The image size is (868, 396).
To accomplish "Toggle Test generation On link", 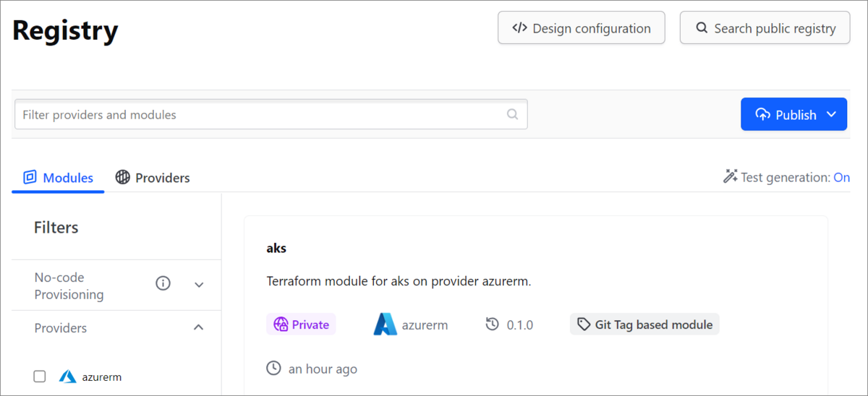I will pos(842,177).
